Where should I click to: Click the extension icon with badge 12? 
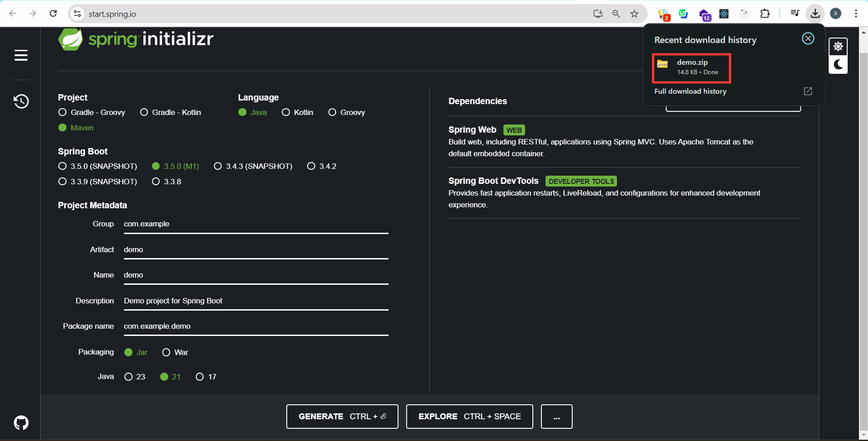coord(704,14)
